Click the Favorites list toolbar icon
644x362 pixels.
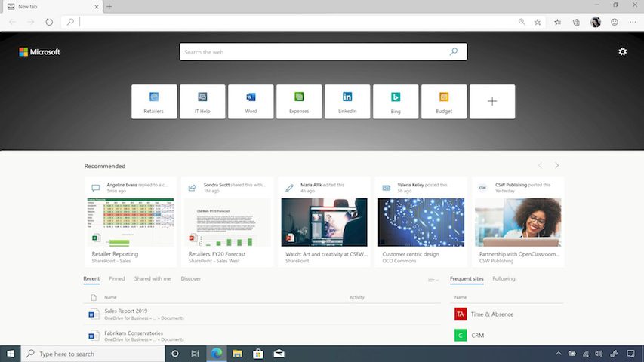pyautogui.click(x=557, y=23)
